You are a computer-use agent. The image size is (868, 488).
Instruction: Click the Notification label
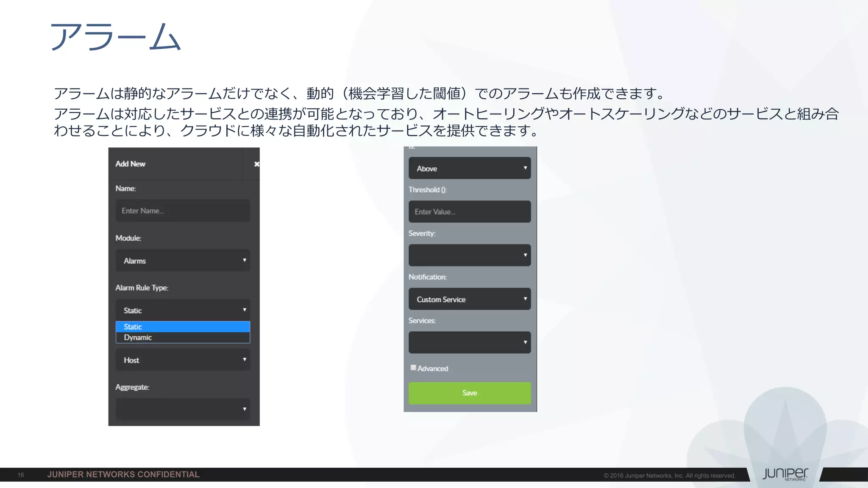(428, 277)
